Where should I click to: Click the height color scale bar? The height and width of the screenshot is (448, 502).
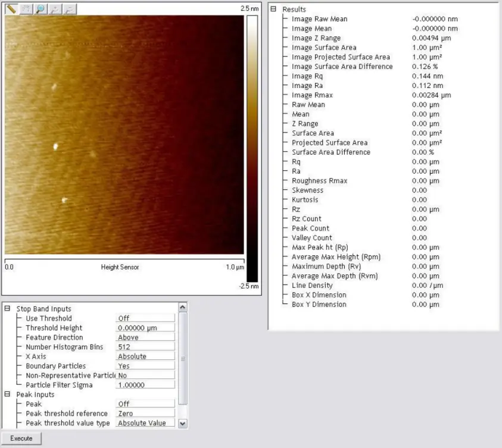(x=252, y=149)
